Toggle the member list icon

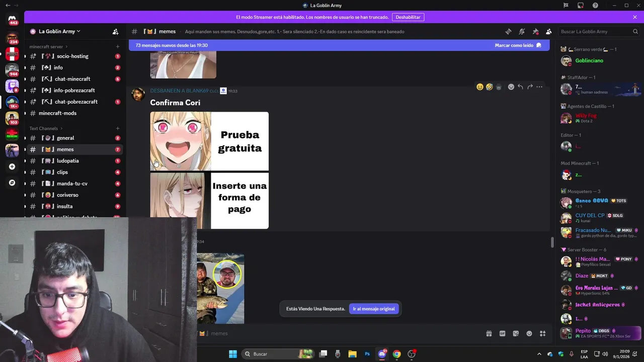549,31
